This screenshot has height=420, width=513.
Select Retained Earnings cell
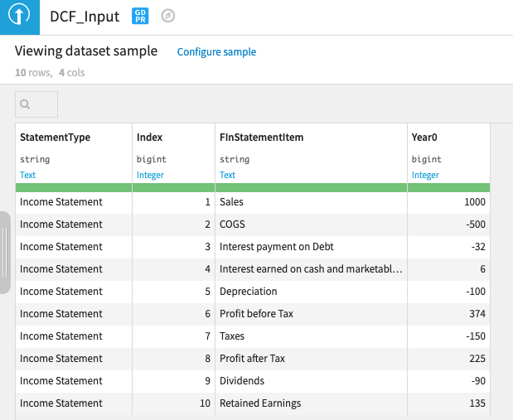(311, 403)
